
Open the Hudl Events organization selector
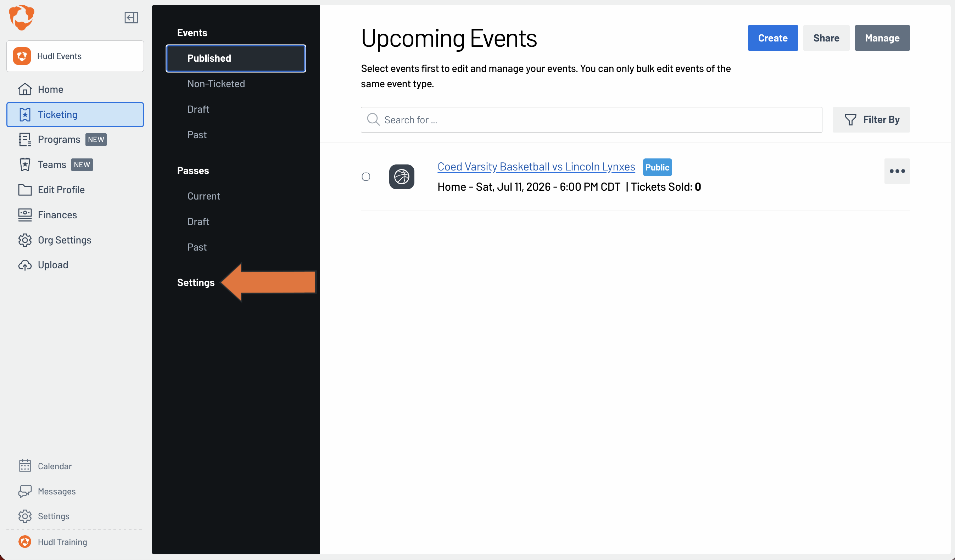75,56
